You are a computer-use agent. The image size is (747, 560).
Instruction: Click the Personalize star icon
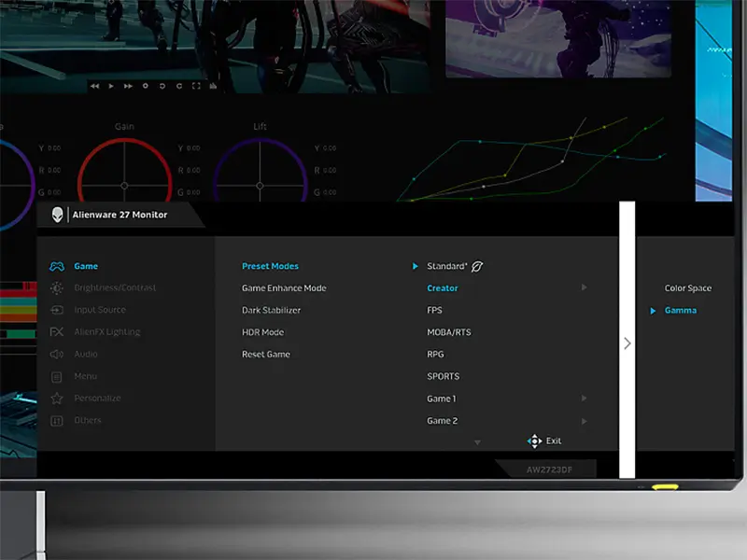(57, 399)
